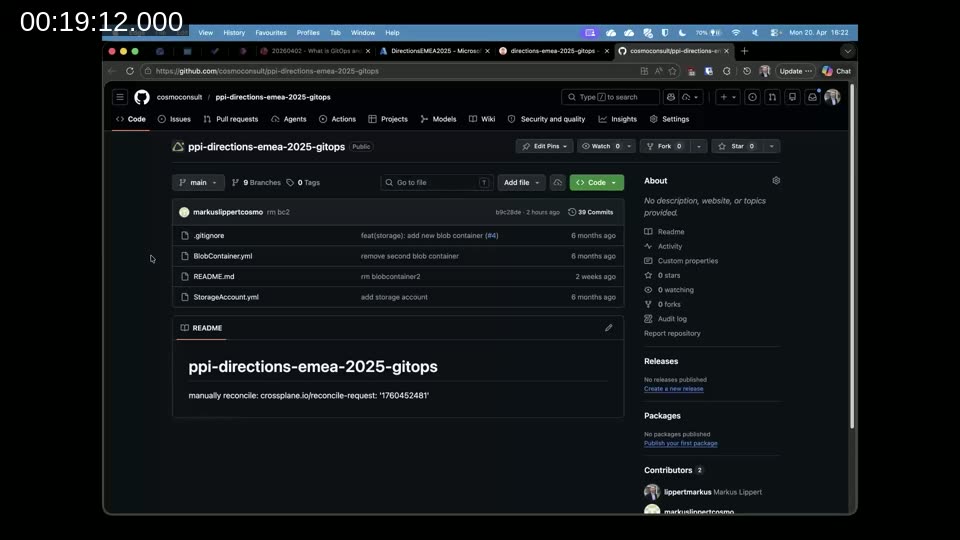Image resolution: width=960 pixels, height=540 pixels.
Task: Open the Copilot Chat sidebar button
Action: coord(836,71)
